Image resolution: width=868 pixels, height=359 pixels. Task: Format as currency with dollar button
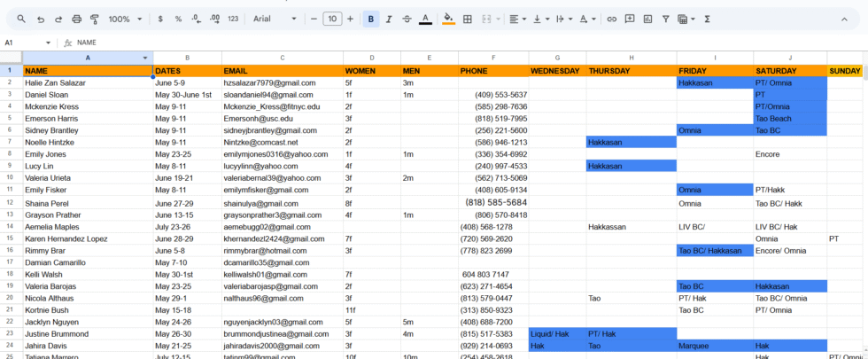pyautogui.click(x=159, y=19)
